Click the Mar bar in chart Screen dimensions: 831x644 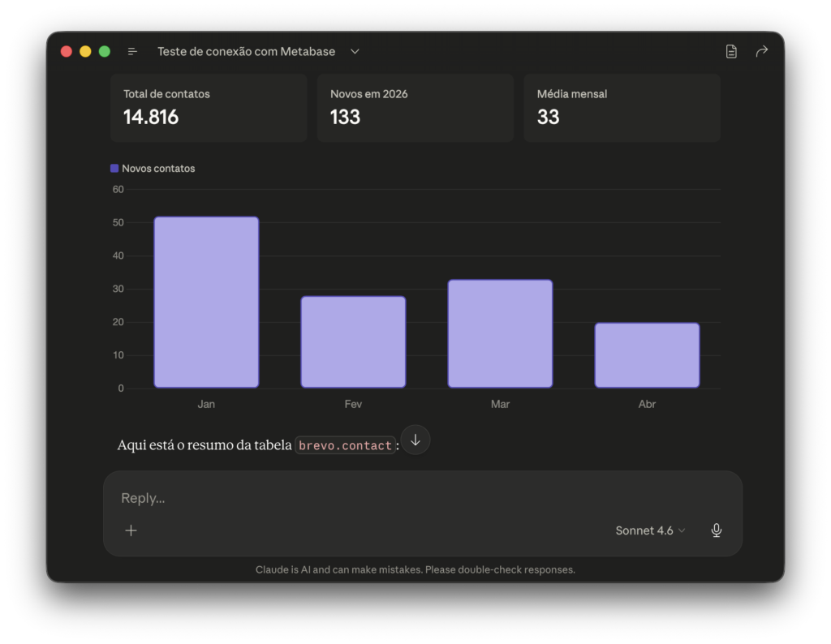(500, 333)
